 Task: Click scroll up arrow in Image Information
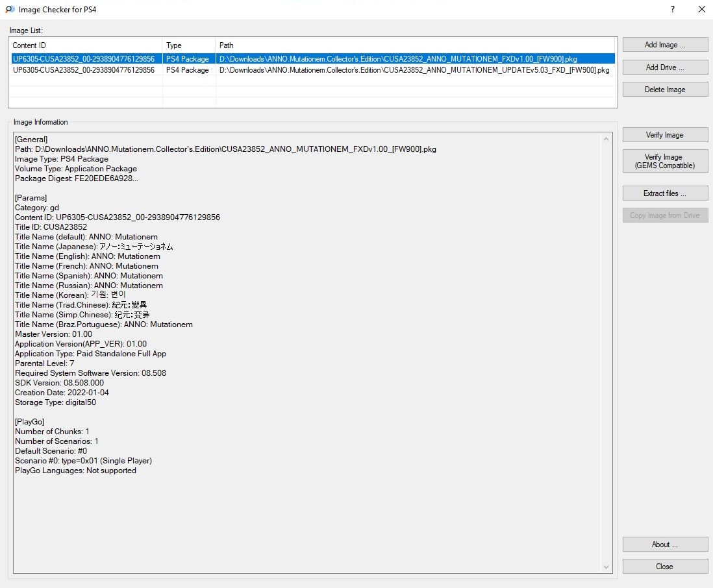pos(606,139)
